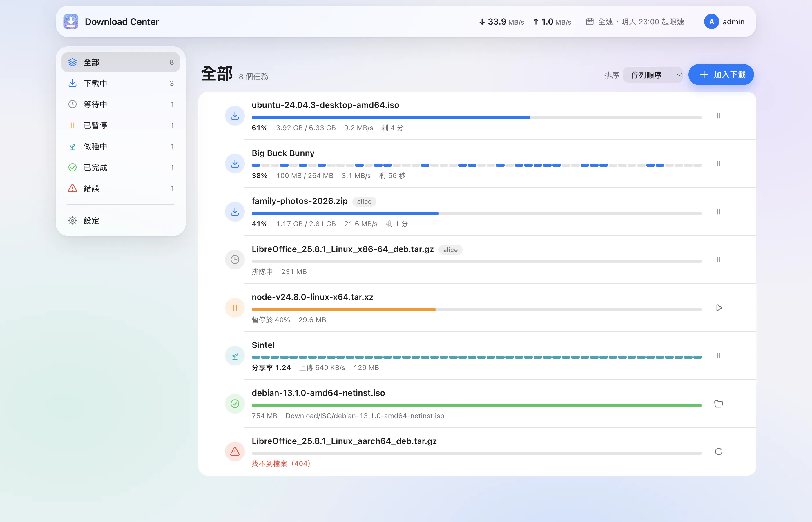View the 錯誤 tasks
The height and width of the screenshot is (522, 812).
click(x=121, y=188)
